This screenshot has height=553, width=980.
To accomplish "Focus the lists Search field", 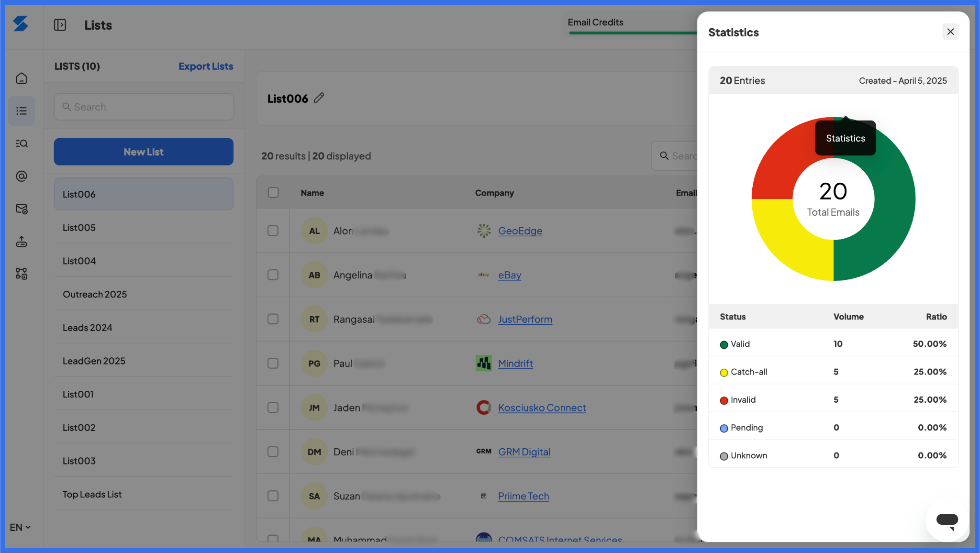I will click(144, 107).
